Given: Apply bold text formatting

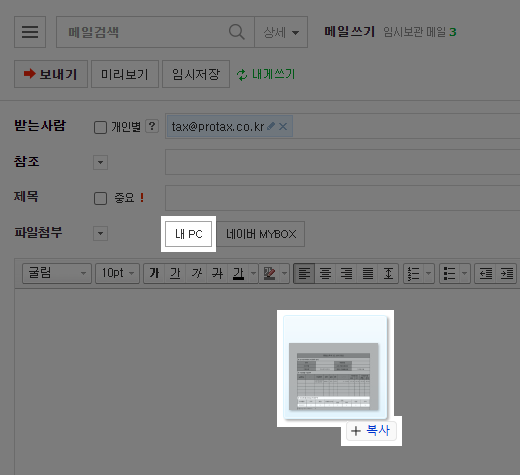Looking at the screenshot, I should (154, 273).
